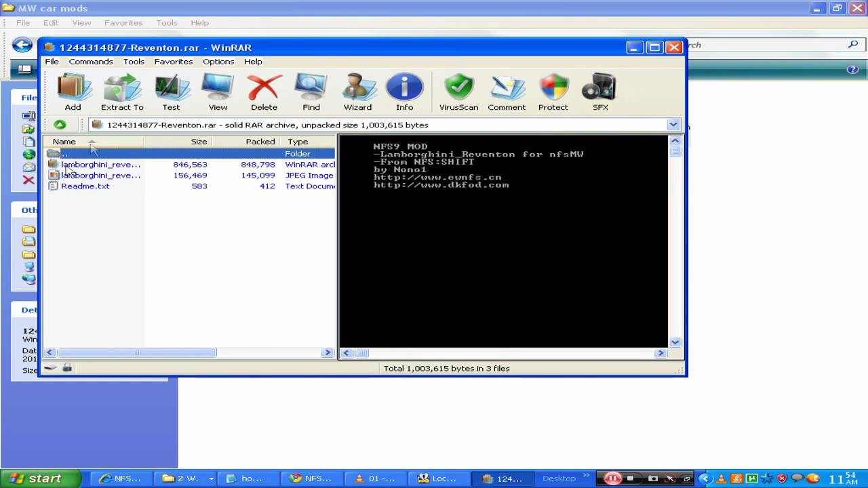868x488 pixels.
Task: Select the '..' parent folder row
Action: point(190,154)
